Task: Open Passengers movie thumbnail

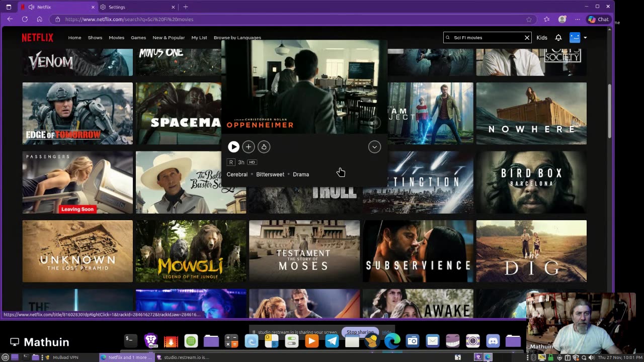Action: [77, 183]
